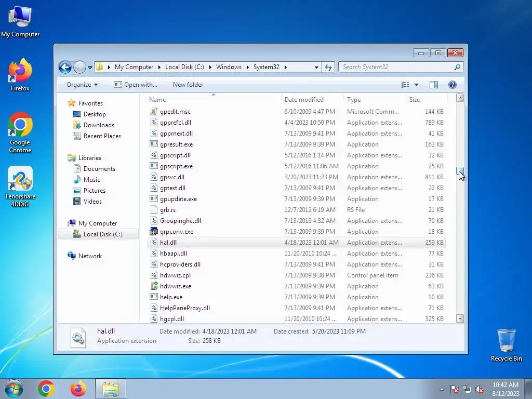
Task: Select gpedit.msc file icon
Action: [154, 112]
